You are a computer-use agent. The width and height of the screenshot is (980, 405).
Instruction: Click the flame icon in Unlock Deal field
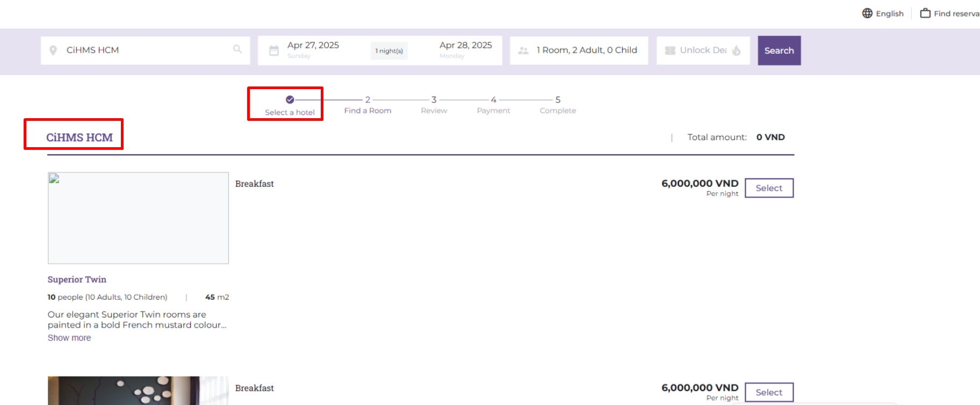point(737,50)
